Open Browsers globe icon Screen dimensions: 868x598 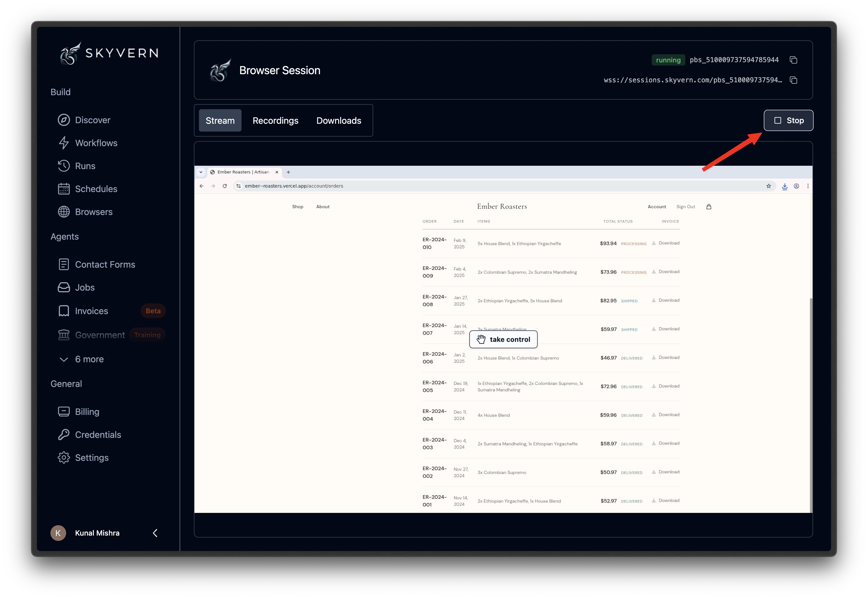click(x=64, y=212)
